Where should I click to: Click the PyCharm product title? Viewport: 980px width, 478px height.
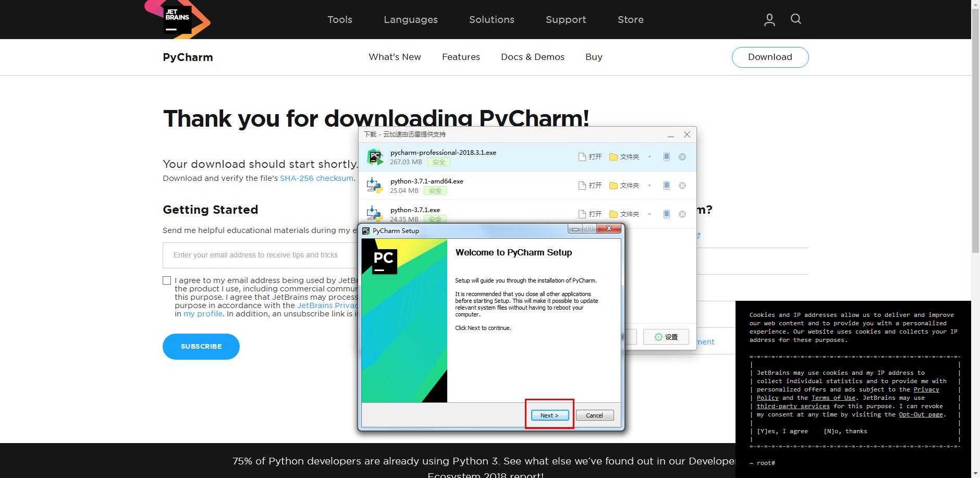tap(188, 57)
